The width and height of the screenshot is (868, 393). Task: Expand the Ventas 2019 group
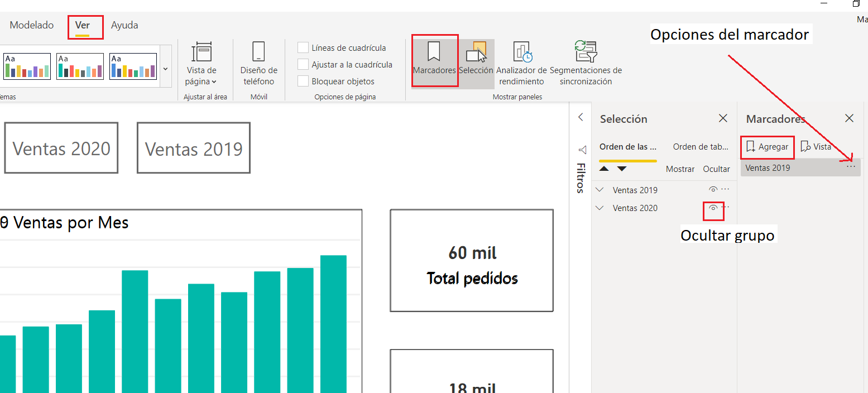click(x=600, y=190)
